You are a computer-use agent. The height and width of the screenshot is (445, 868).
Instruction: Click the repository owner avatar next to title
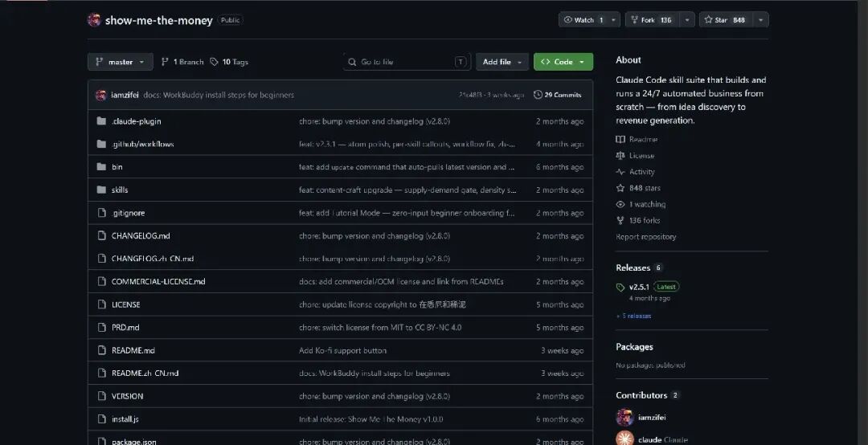coord(94,20)
